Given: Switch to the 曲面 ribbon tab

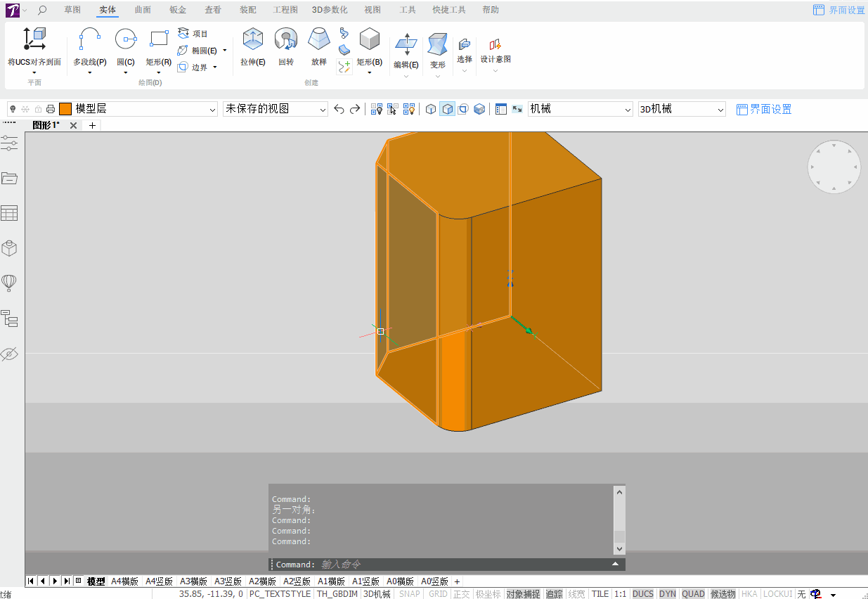Looking at the screenshot, I should tap(143, 10).
